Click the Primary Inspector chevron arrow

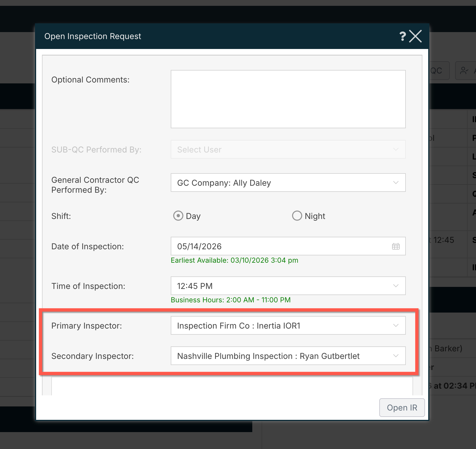(x=396, y=325)
